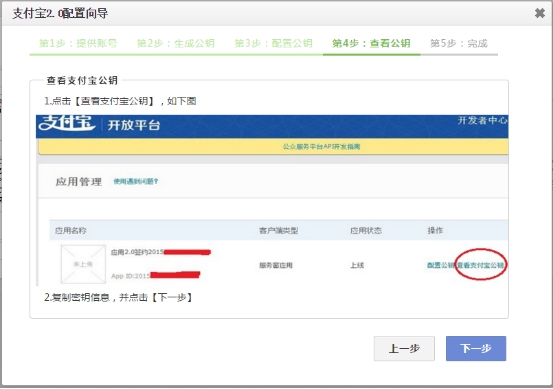Image resolution: width=553 pixels, height=389 pixels.
Task: Click the dialog title 支付宝2.0配置向导
Action: click(60, 13)
